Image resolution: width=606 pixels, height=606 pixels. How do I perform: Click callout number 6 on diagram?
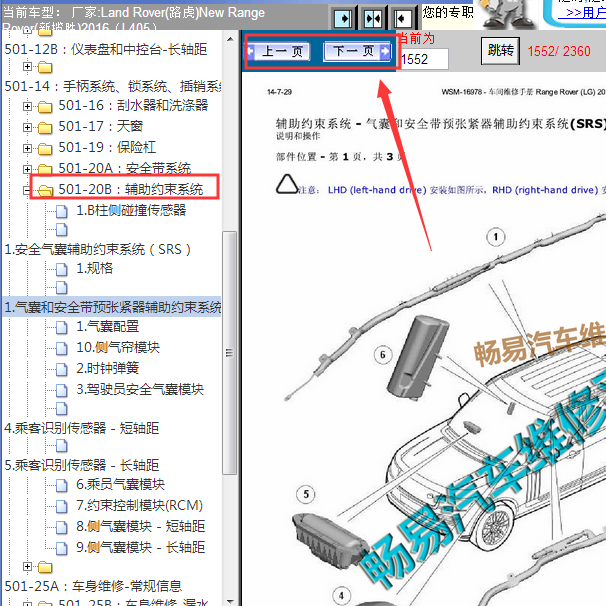pyautogui.click(x=383, y=354)
